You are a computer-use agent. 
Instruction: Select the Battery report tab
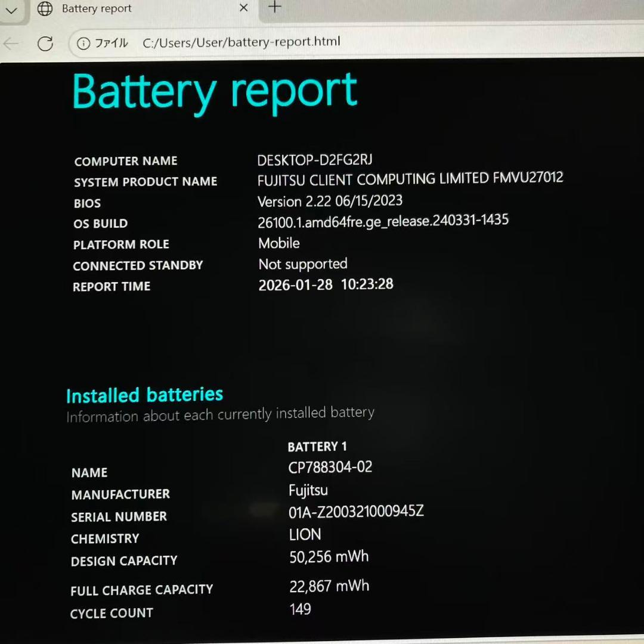pos(97,8)
